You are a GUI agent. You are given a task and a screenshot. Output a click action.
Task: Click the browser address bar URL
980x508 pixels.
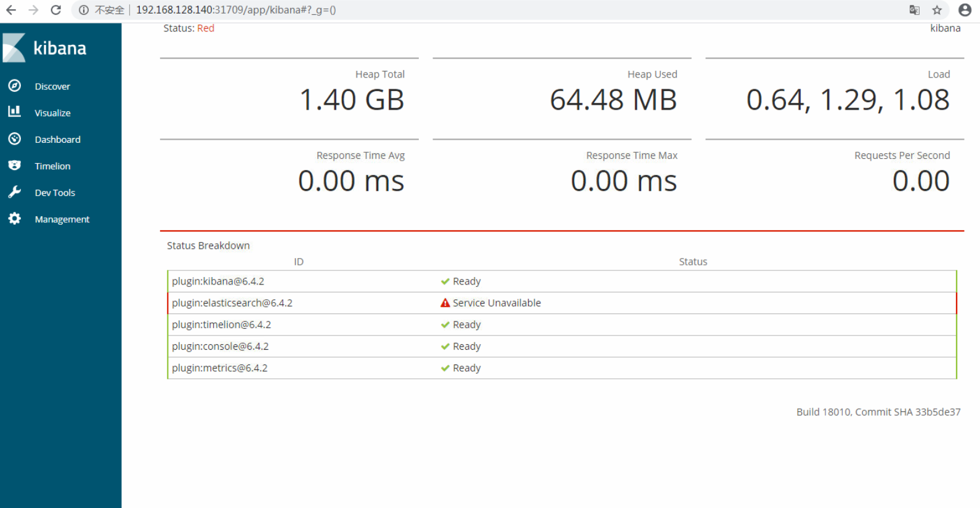click(236, 10)
